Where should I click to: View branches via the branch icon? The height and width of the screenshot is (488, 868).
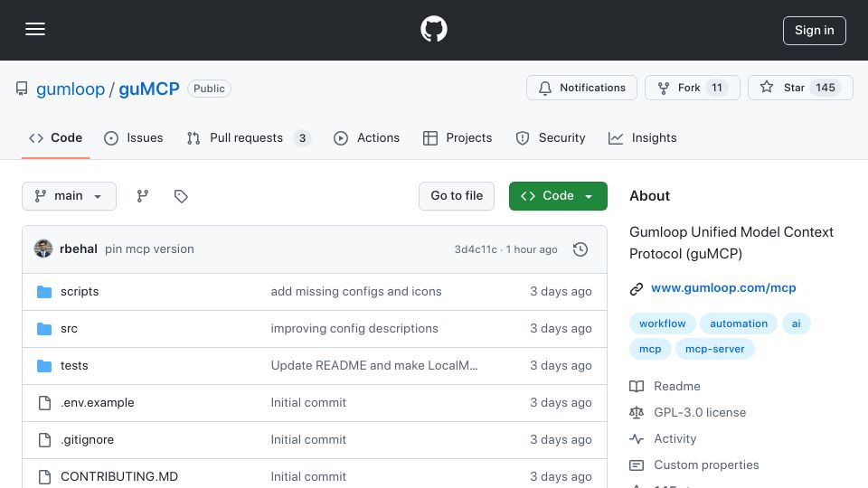[143, 196]
